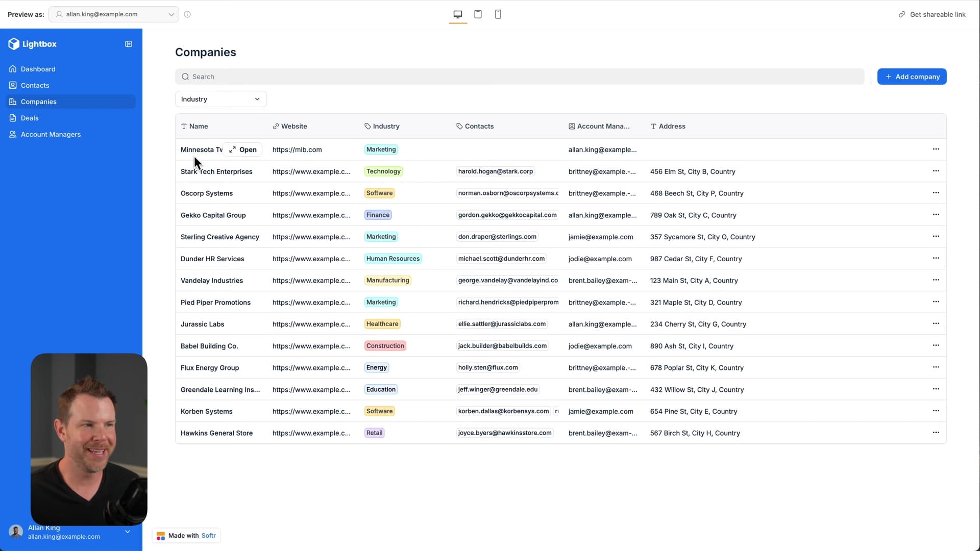The height and width of the screenshot is (551, 980).
Task: Open row menu for Hawkins General Store
Action: (936, 433)
